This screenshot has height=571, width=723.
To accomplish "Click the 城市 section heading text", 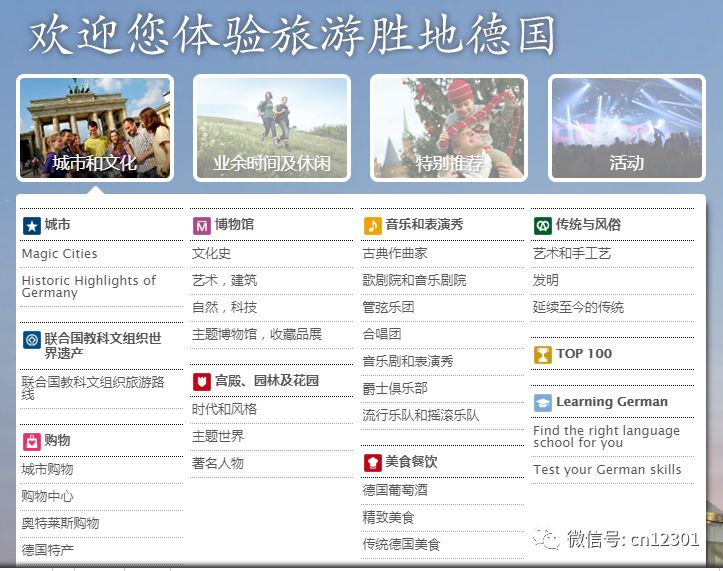I will pos(58,225).
